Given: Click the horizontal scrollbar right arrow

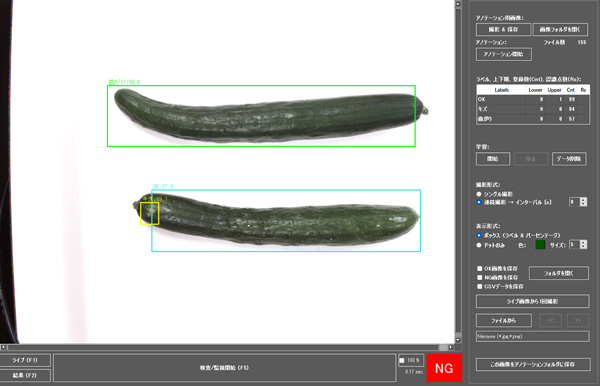Looking at the screenshot, I should tap(451, 347).
